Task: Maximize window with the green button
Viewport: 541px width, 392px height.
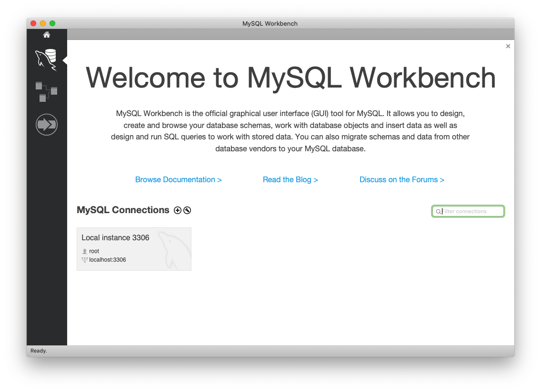Action: [52, 23]
